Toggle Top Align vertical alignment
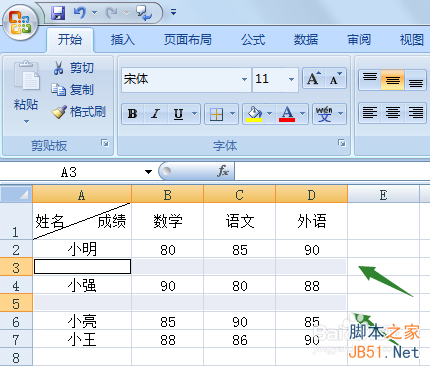430x366 pixels. [x=370, y=79]
